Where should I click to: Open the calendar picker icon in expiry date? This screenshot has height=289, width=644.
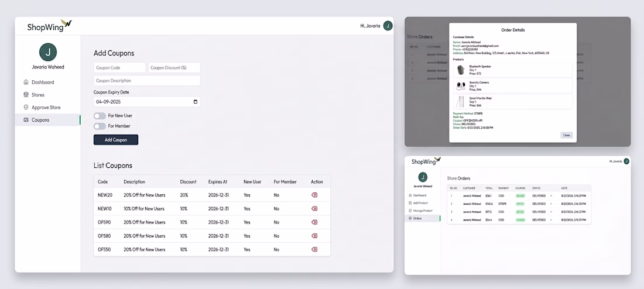pyautogui.click(x=196, y=102)
